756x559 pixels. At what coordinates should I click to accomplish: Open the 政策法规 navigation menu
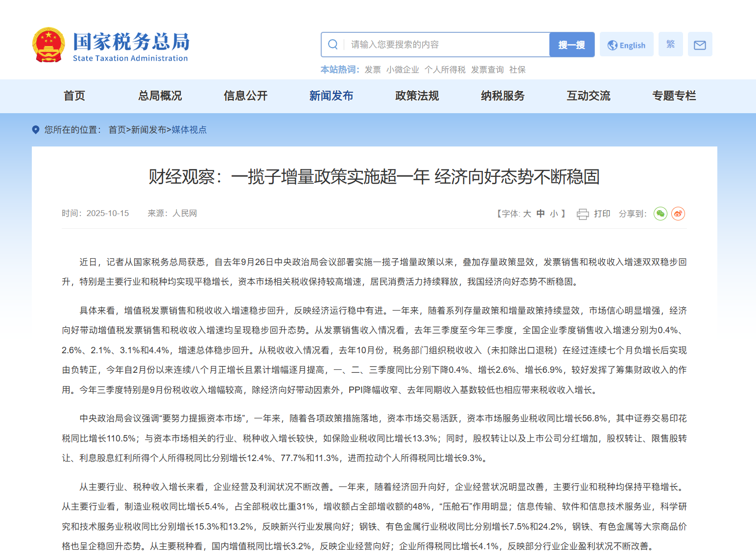point(417,96)
